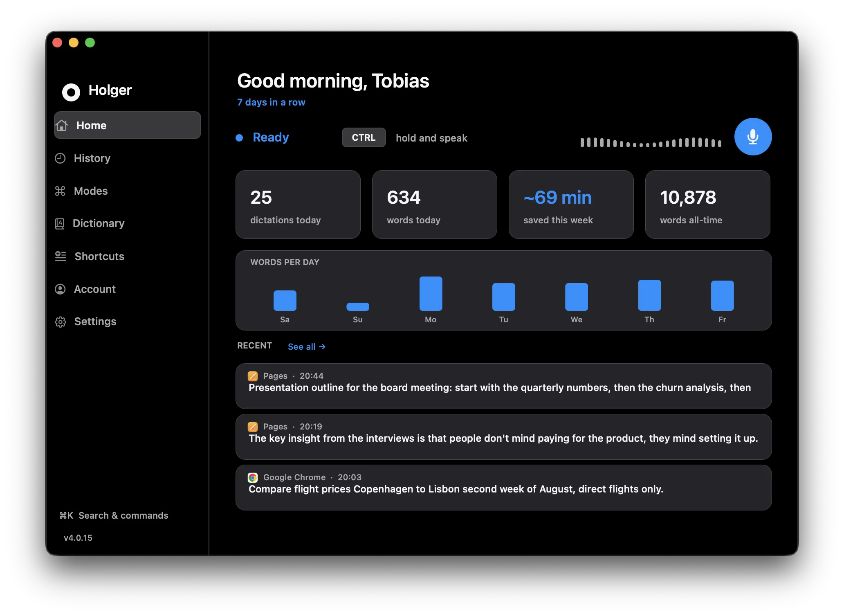844x616 pixels.
Task: Click the CTRL hotkey button
Action: tap(364, 137)
